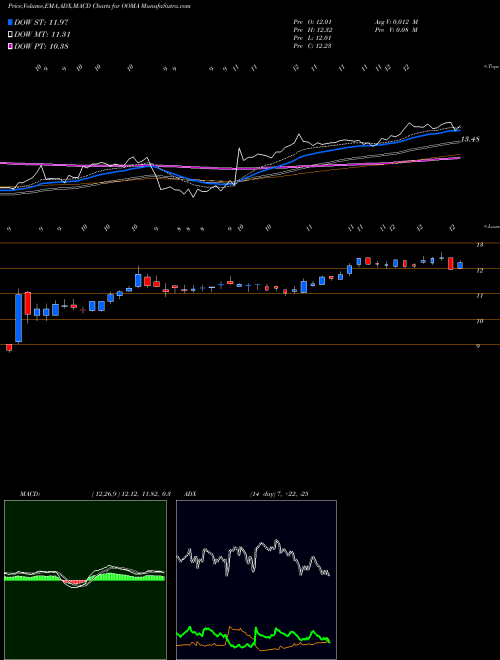Click the chart title for OOMA MunafaSutra.com
This screenshot has height=660, width=500.
(x=99, y=6)
